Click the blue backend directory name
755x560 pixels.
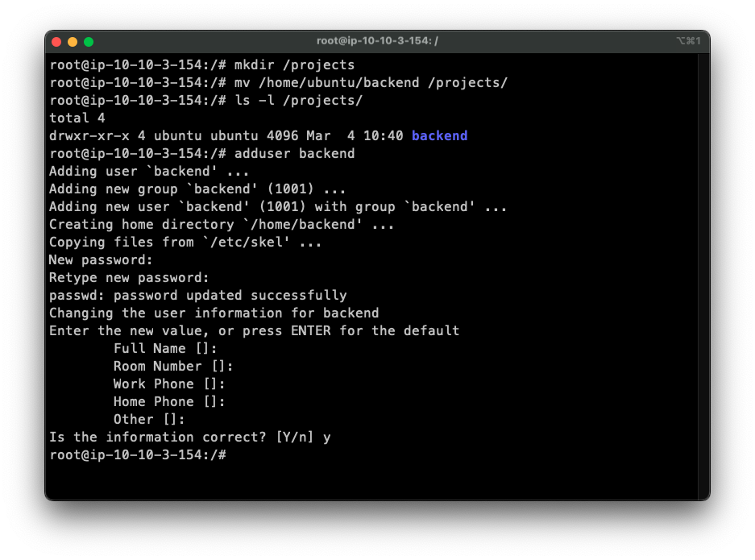point(439,135)
